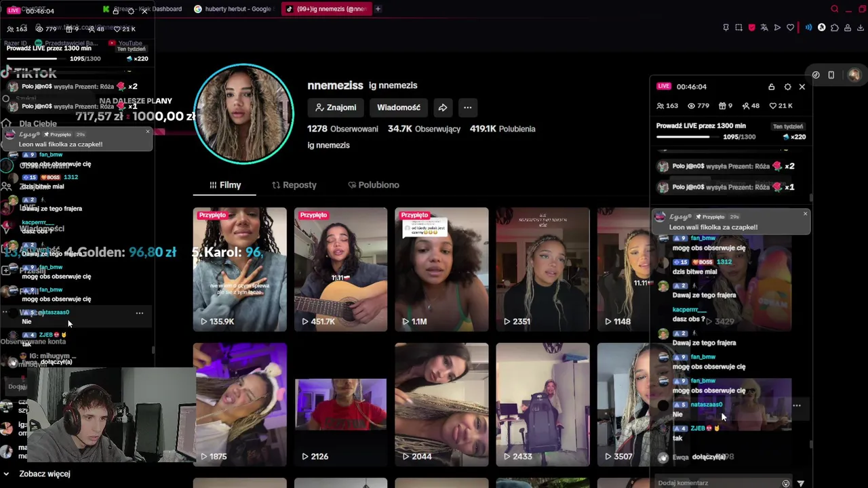Open emoji picker in comment box
Viewport: 868px width, 488px height.
[786, 483]
